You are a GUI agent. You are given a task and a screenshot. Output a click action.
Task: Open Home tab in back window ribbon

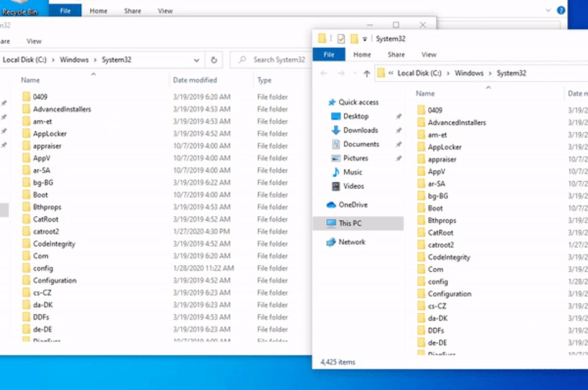click(x=99, y=11)
